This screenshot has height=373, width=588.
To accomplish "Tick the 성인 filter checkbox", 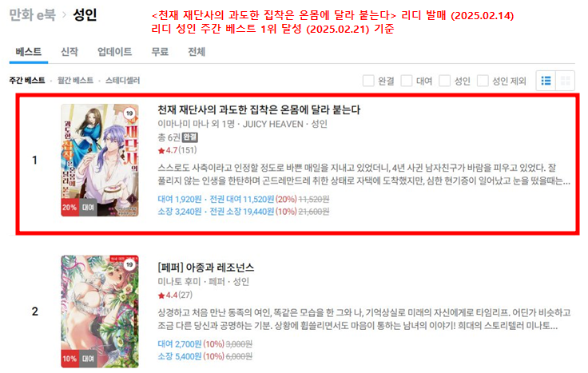I will tap(444, 81).
